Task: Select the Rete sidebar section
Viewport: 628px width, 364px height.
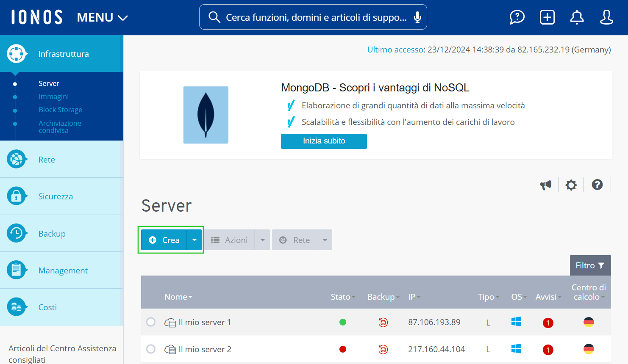Action: [61, 160]
